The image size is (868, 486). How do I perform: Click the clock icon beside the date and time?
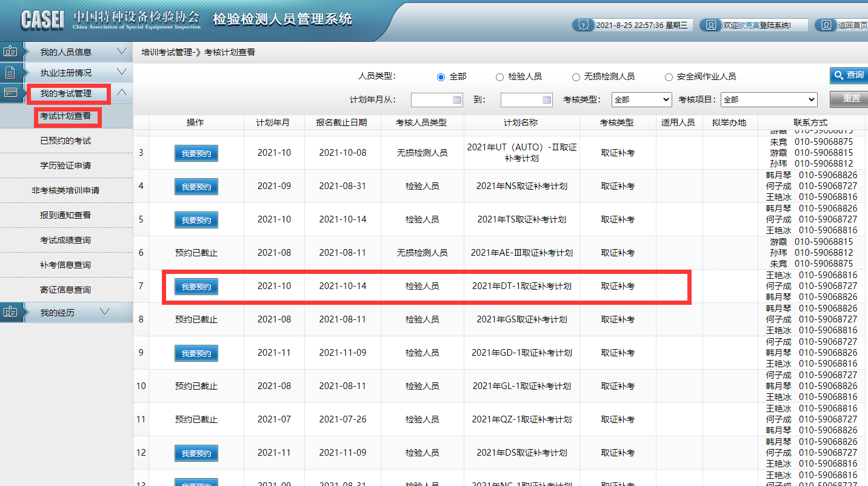pyautogui.click(x=583, y=25)
